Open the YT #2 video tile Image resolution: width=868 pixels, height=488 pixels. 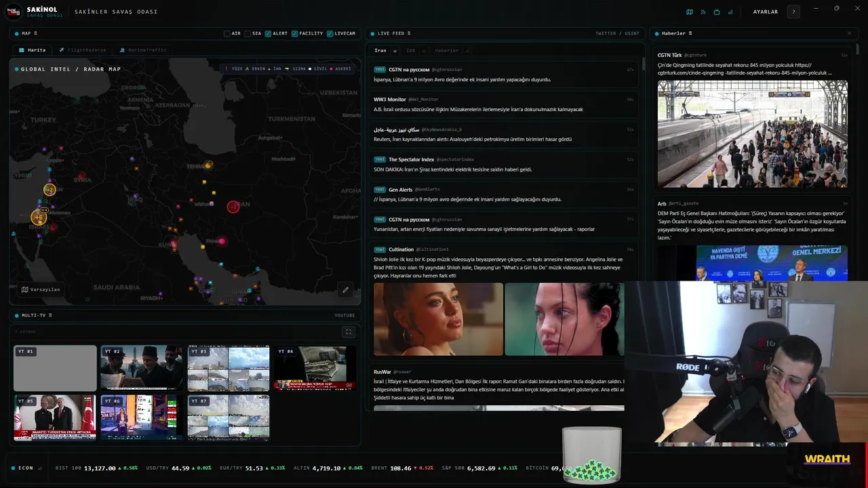[x=142, y=368]
